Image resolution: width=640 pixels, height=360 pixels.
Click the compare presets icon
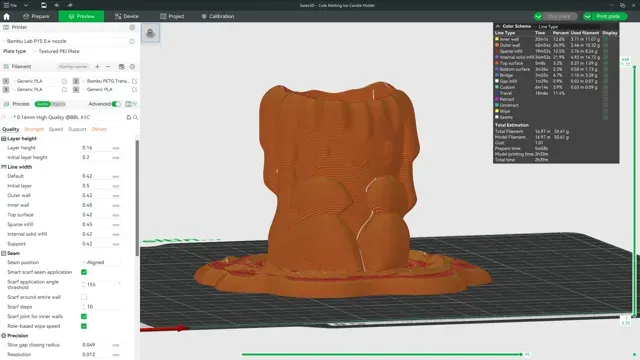click(x=128, y=104)
